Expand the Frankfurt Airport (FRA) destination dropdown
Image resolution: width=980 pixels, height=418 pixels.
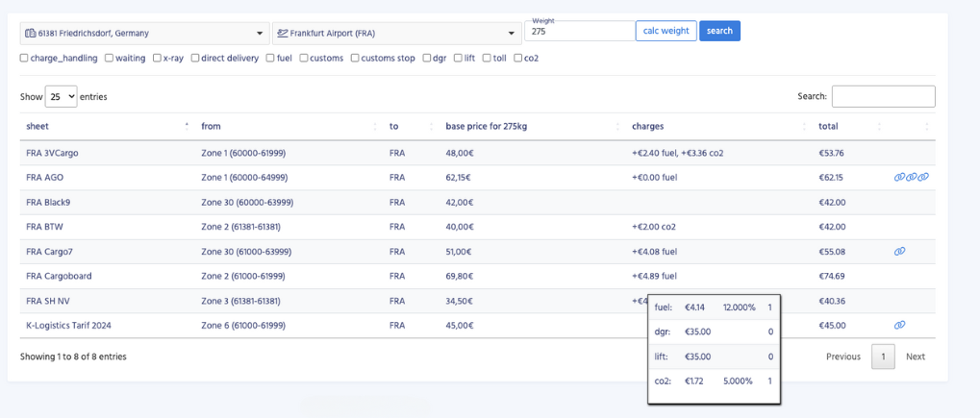[x=396, y=34]
